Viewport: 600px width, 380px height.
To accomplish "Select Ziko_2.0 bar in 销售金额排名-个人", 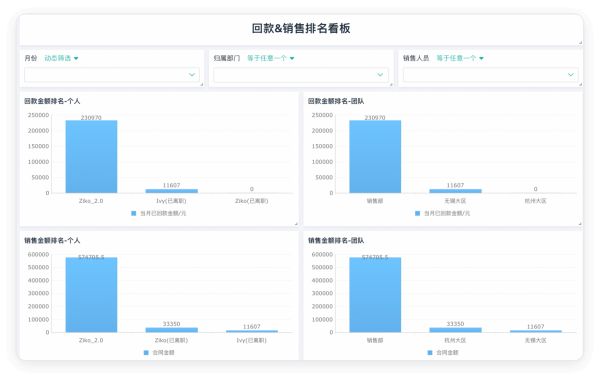I will [x=91, y=295].
